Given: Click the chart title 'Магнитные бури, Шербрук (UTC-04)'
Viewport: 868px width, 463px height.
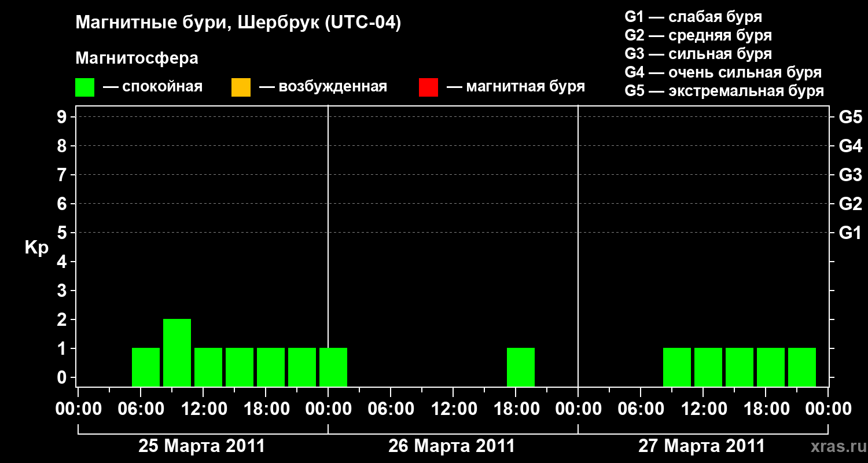Looking at the screenshot, I should pos(238,23).
